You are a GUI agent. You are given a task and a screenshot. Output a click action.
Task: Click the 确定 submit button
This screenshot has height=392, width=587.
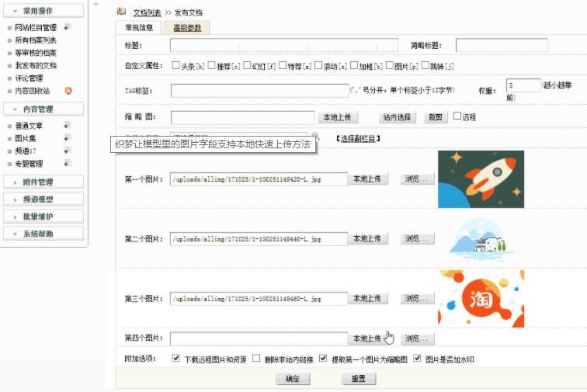click(x=293, y=379)
